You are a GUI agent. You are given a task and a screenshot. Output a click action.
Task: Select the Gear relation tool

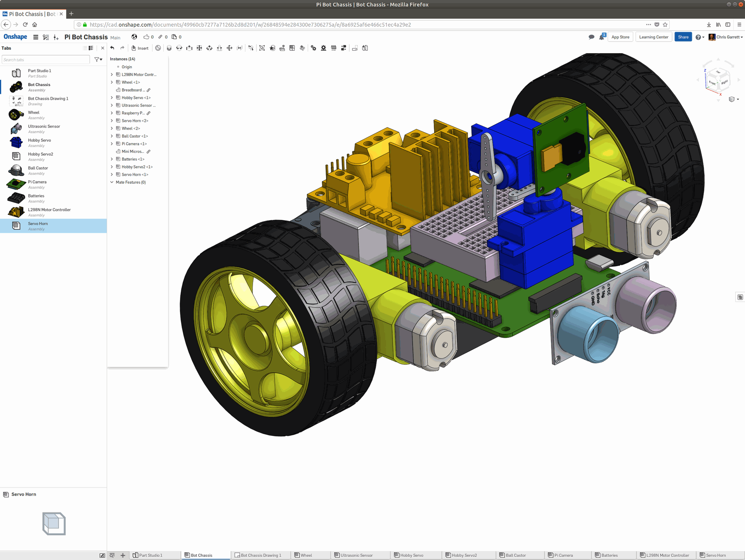313,48
